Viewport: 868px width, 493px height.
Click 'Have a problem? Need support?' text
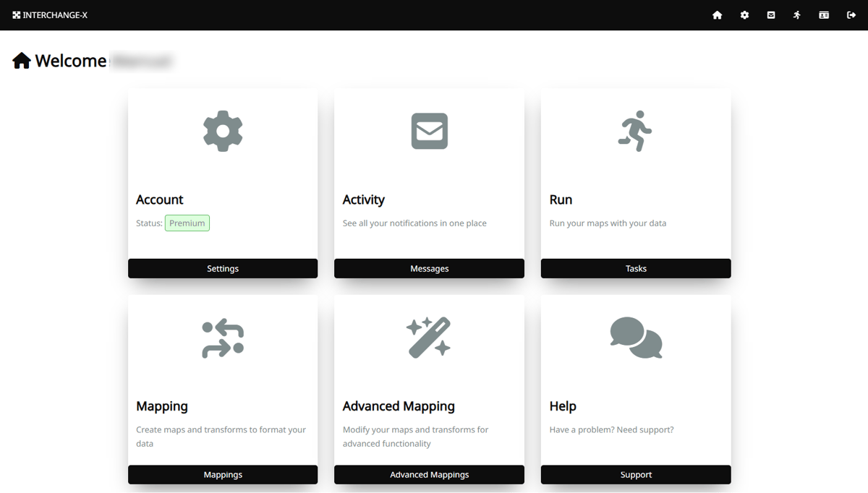(x=611, y=429)
